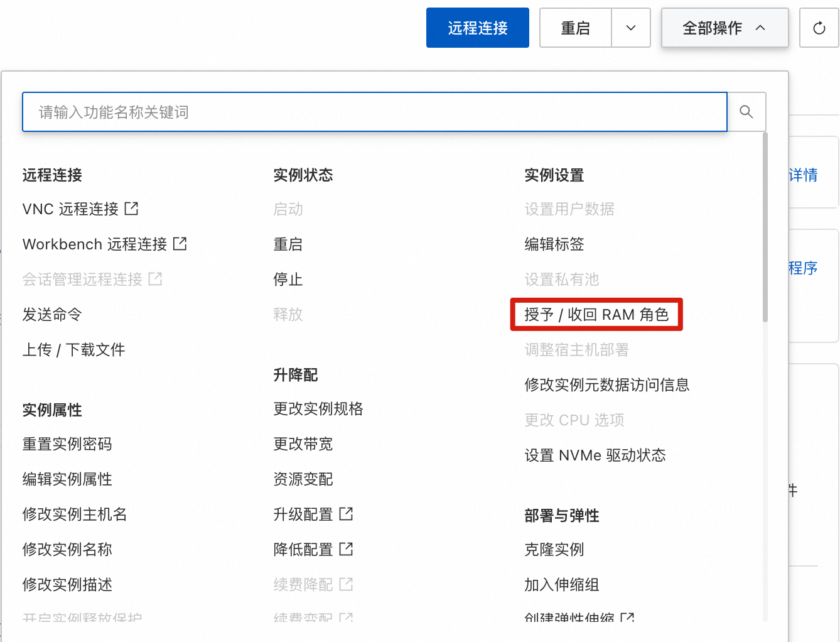The height and width of the screenshot is (642, 840).
Task: Click the disabled 设置私有池 entry
Action: 562,279
